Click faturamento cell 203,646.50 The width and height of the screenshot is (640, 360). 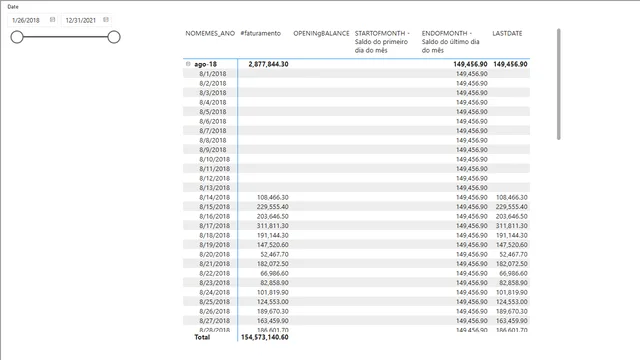pyautogui.click(x=273, y=216)
